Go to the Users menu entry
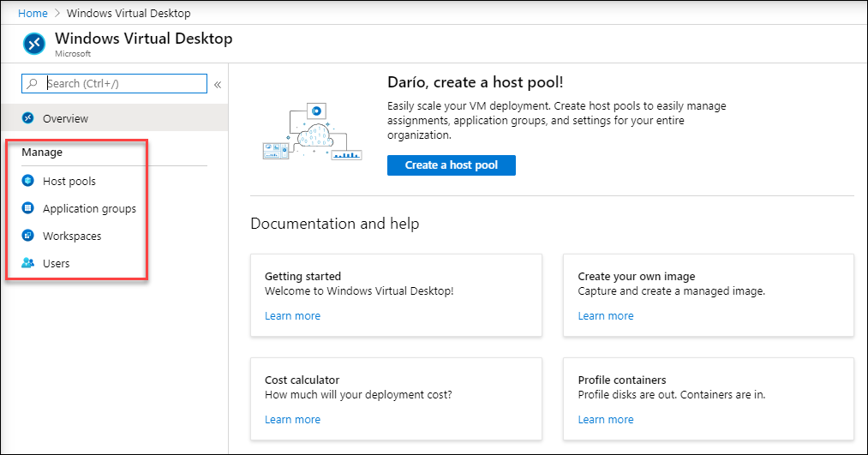Screen dimensions: 868x455 point(57,263)
